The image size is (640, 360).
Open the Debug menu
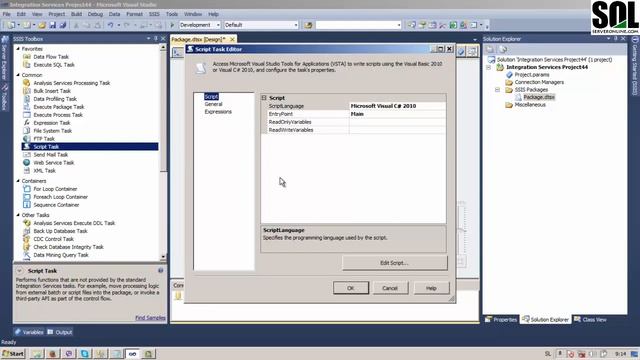click(95, 14)
